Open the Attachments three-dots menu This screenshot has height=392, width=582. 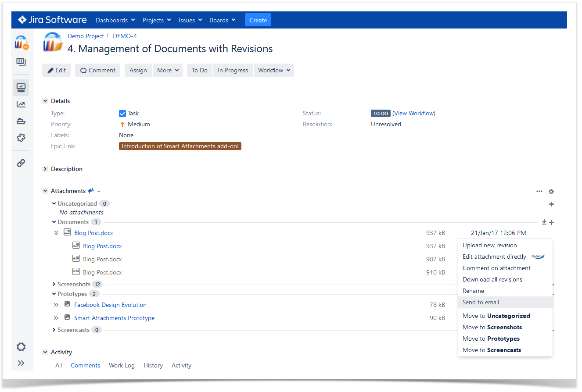click(539, 191)
